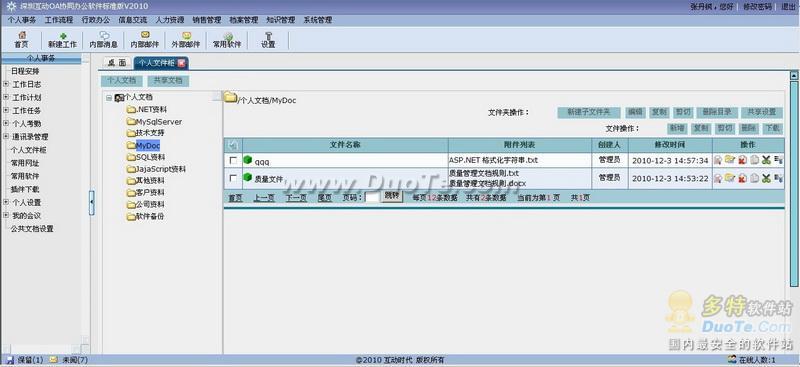Click green scissors cut icon for 质量文件
The width and height of the screenshot is (800, 367).
coord(766,178)
